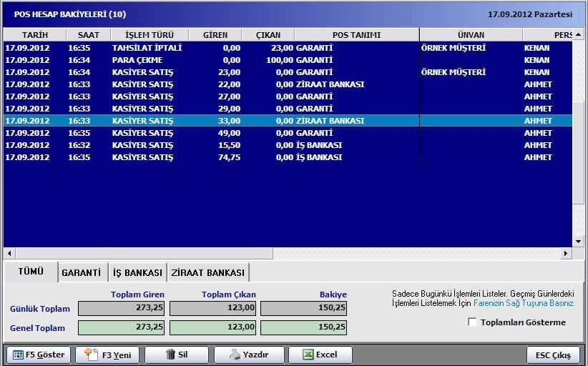Click the Günlük Toplam Bakiye field

pos(303,308)
